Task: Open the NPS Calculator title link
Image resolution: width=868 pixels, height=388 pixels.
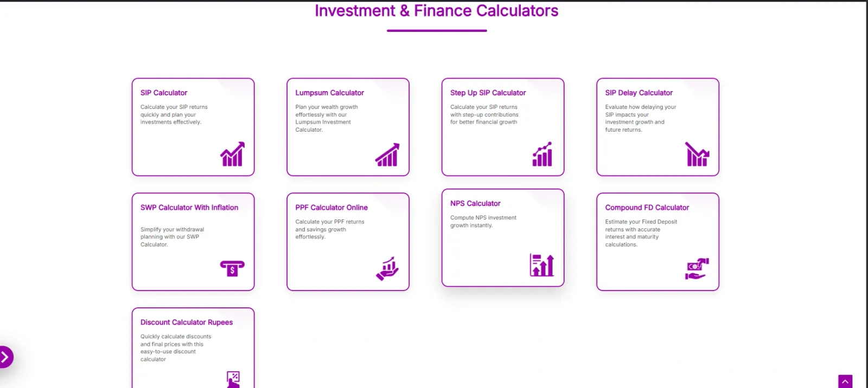Action: tap(475, 203)
